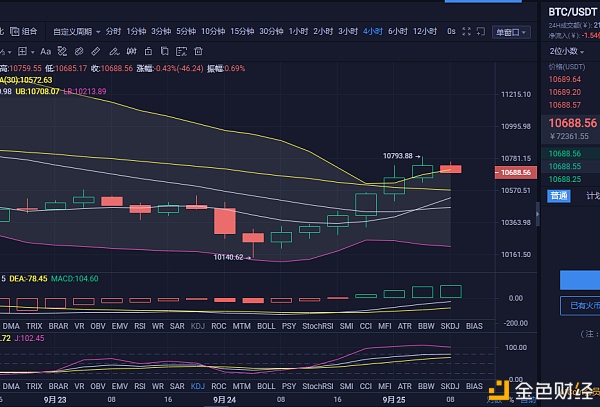Choose BRAR in the bottom indicator row
The image size is (600, 407).
58,386
